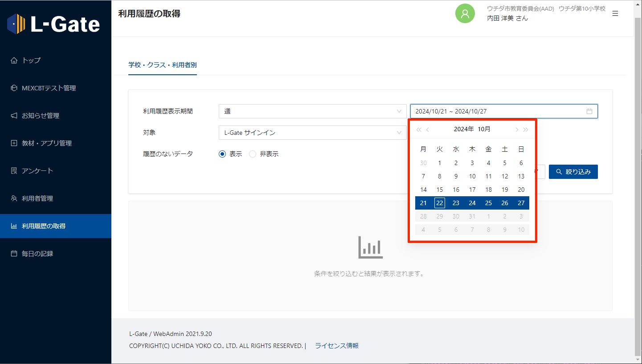This screenshot has width=642, height=364.
Task: Open MEXCBTテスト管理 in the sidebar
Action: (49, 88)
